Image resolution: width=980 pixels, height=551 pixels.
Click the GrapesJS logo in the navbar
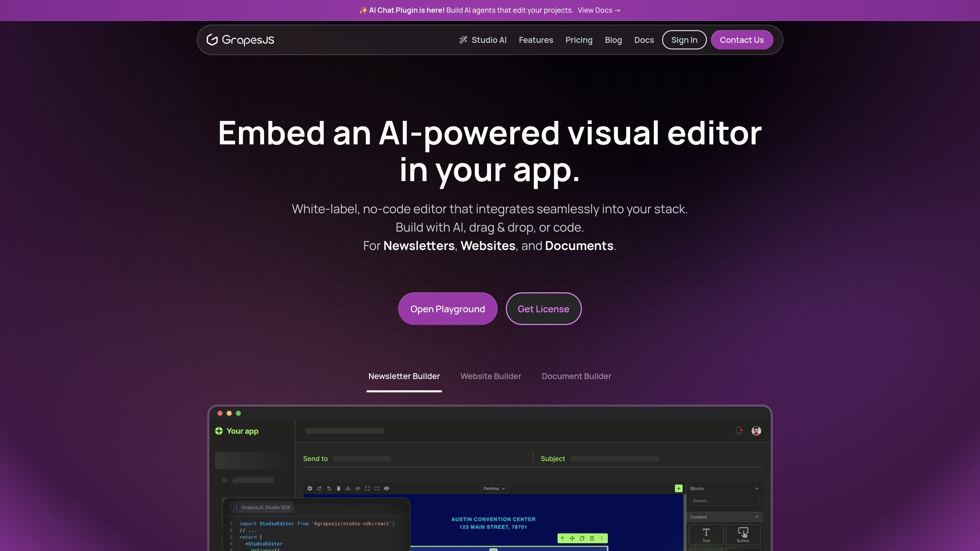240,40
